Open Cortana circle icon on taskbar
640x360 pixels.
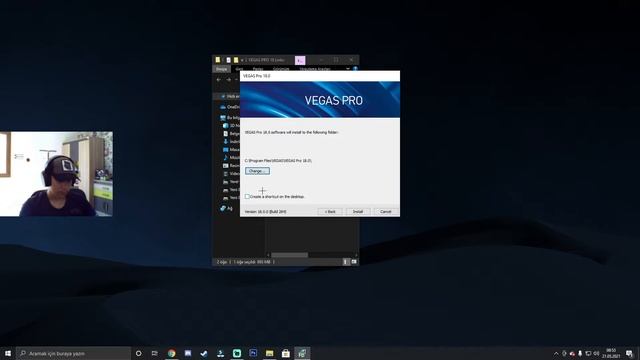tap(138, 353)
